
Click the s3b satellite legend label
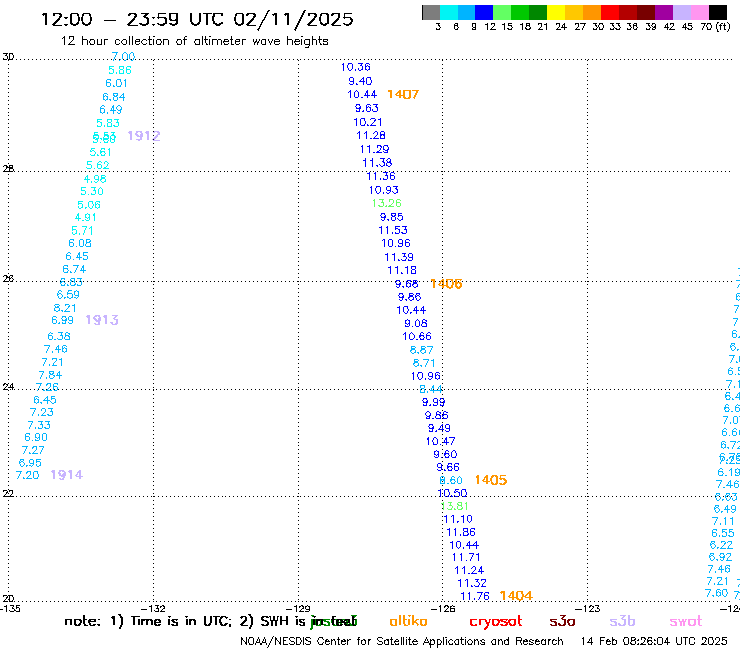622,621
